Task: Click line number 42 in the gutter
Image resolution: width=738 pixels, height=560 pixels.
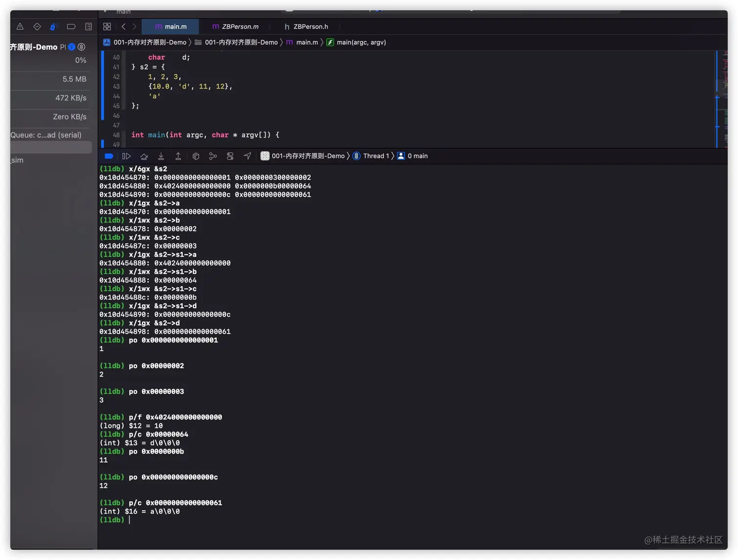Action: click(116, 77)
